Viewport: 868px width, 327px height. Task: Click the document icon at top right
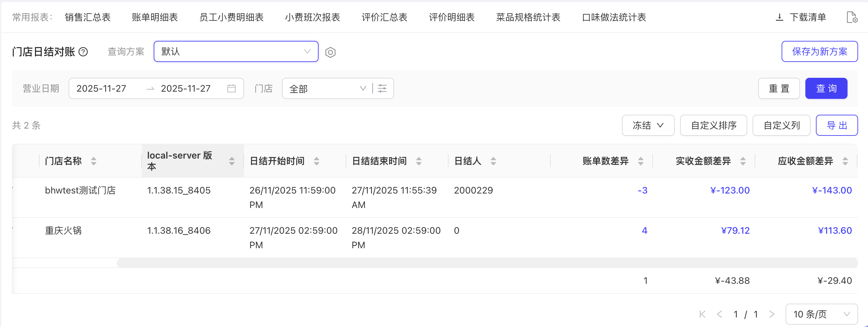[852, 17]
